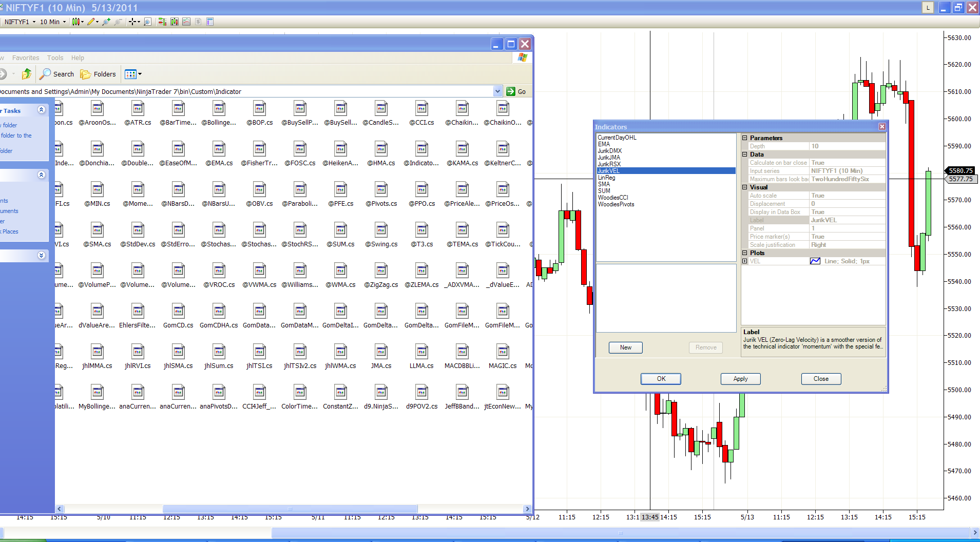Select LinReg in the indicator list
980x542 pixels.
point(606,178)
